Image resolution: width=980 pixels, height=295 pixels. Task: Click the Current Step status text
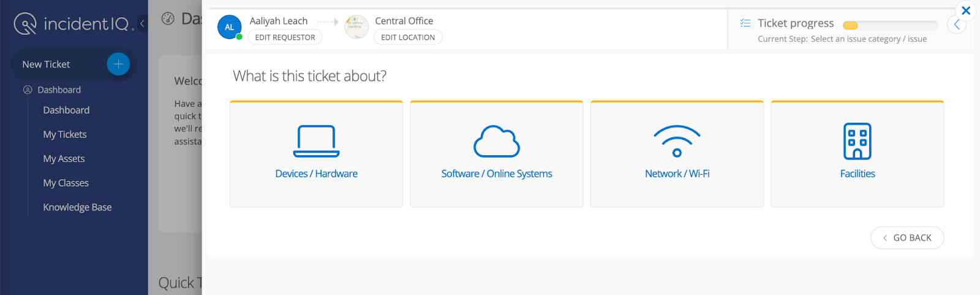click(x=842, y=39)
